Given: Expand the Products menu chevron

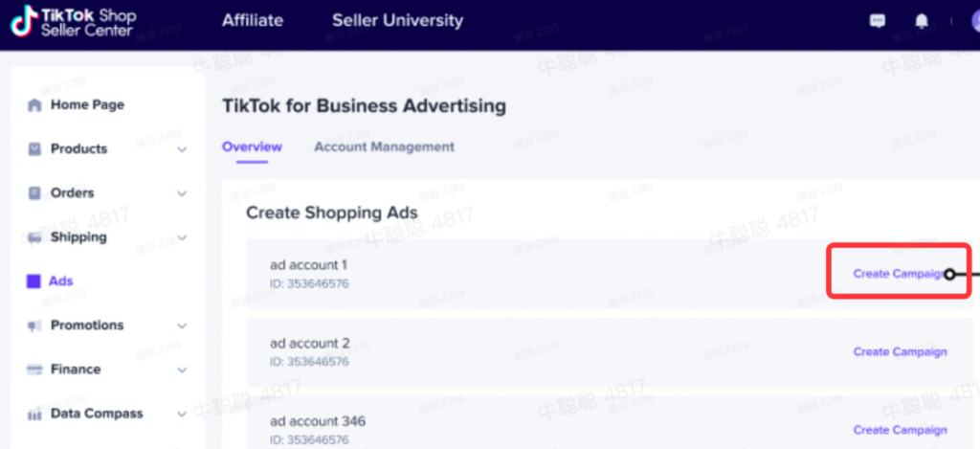Looking at the screenshot, I should click(x=182, y=149).
